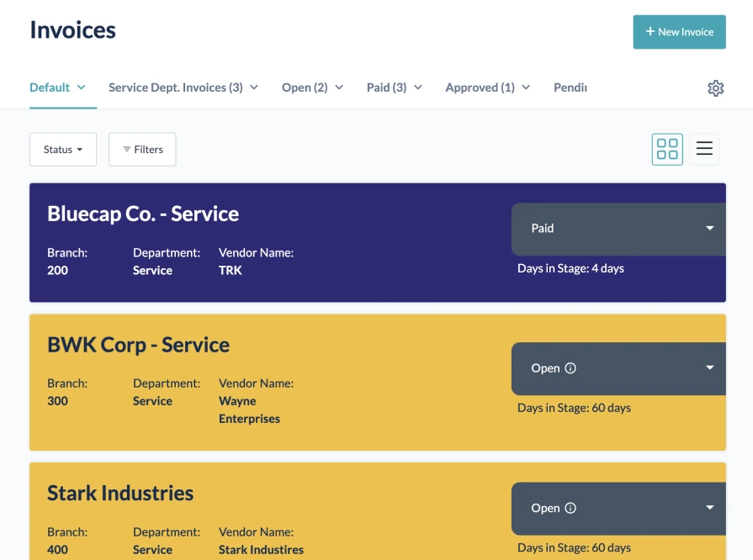Viewport: 753px width, 560px height.
Task: Create a new invoice
Action: pyautogui.click(x=679, y=31)
